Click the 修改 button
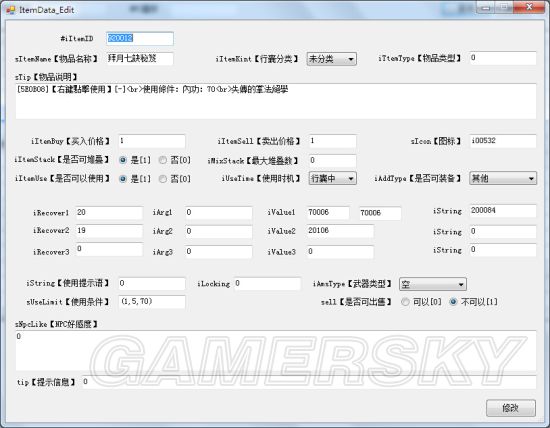This screenshot has width=550, height=428. click(511, 408)
